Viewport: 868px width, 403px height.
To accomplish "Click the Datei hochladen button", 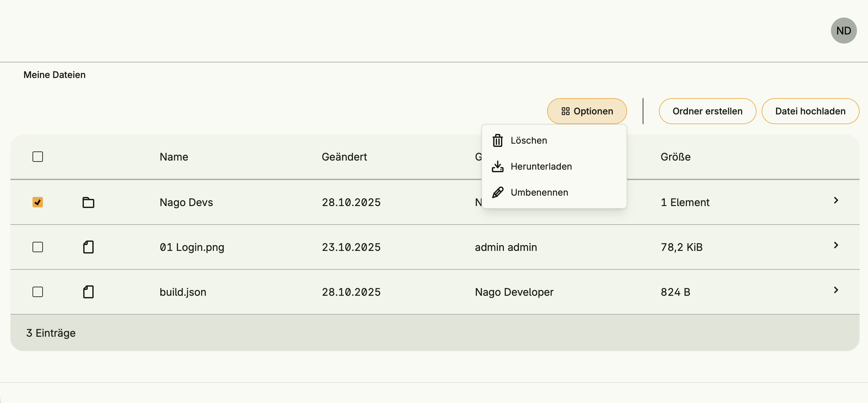I will click(810, 111).
